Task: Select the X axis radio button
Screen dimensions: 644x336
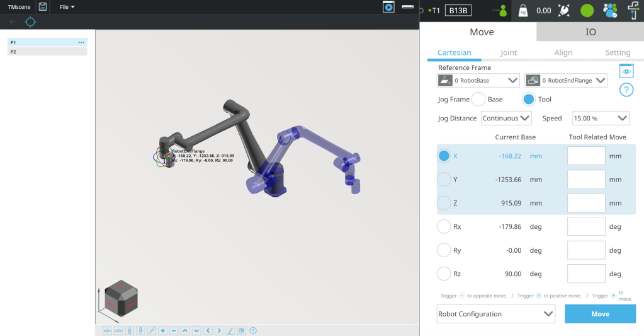Action: click(444, 156)
